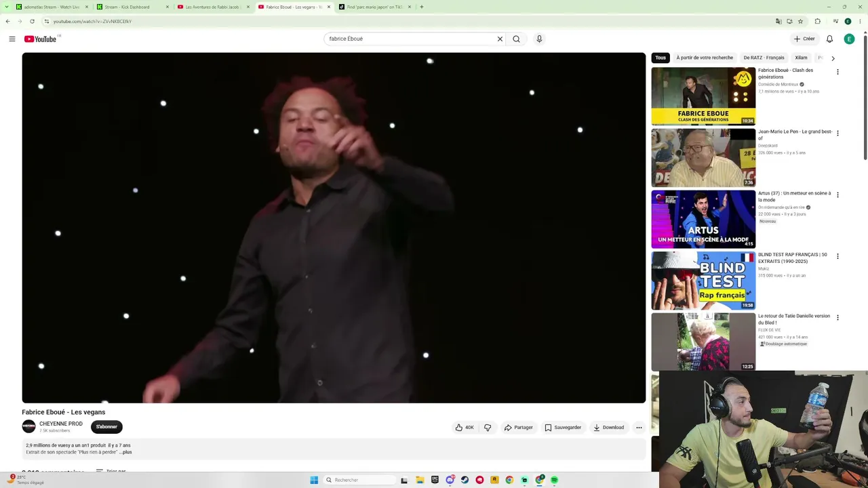Viewport: 868px width, 488px height.
Task: Open Jean-Marie Le Pen best-of thumbnail
Action: (x=703, y=158)
